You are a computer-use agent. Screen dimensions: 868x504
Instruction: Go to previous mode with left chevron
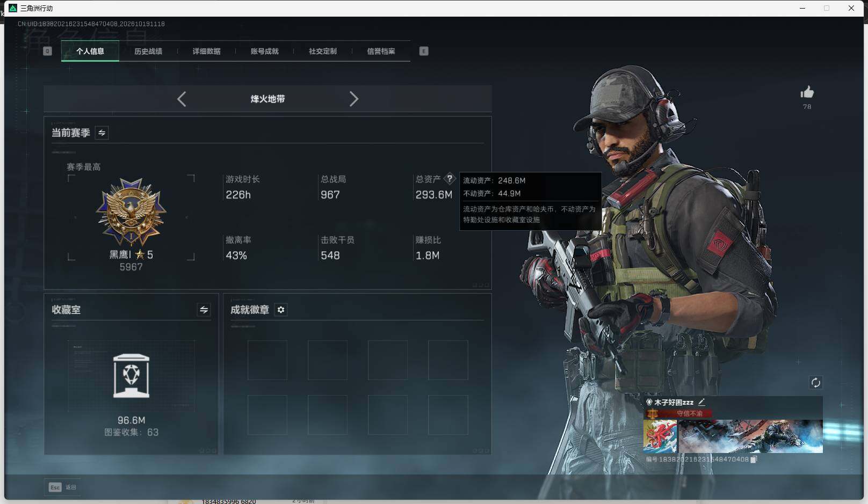182,99
